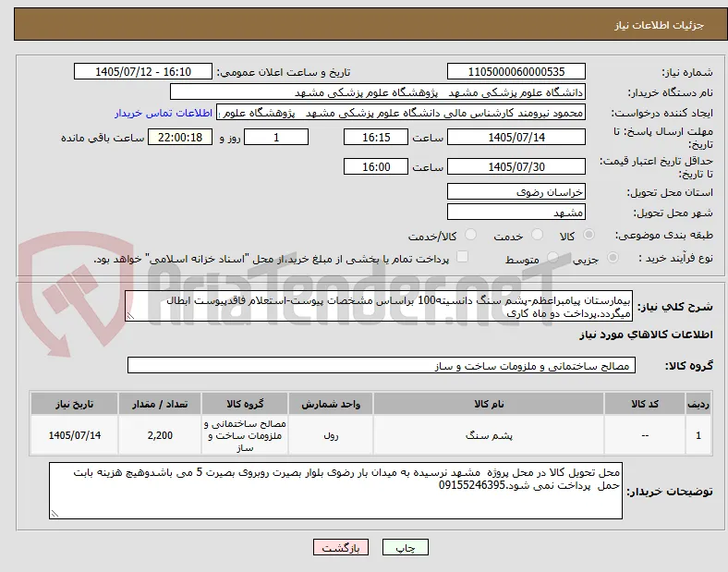Click the table cell مصالح ساختمانی و ملزومات
728x572 pixels.
point(245,435)
